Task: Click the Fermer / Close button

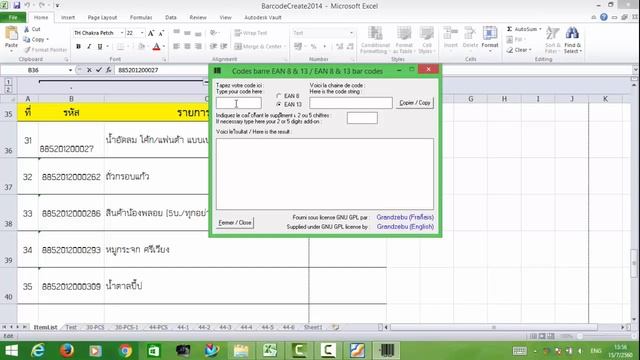Action: pos(235,222)
